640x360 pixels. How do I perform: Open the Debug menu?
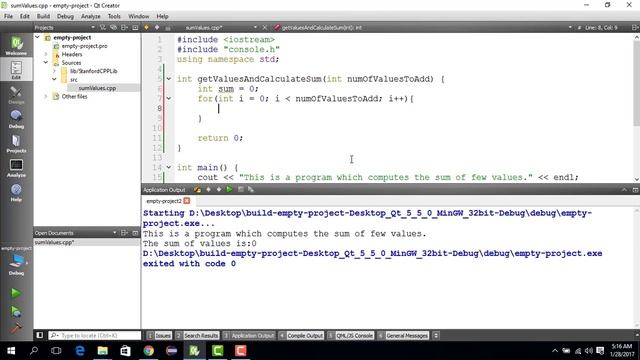coord(65,16)
